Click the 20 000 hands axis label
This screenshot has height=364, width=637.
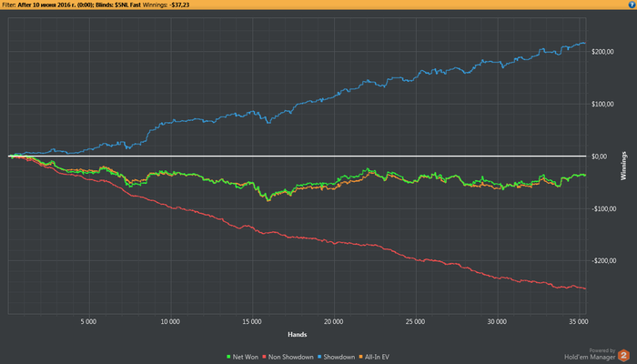point(334,322)
